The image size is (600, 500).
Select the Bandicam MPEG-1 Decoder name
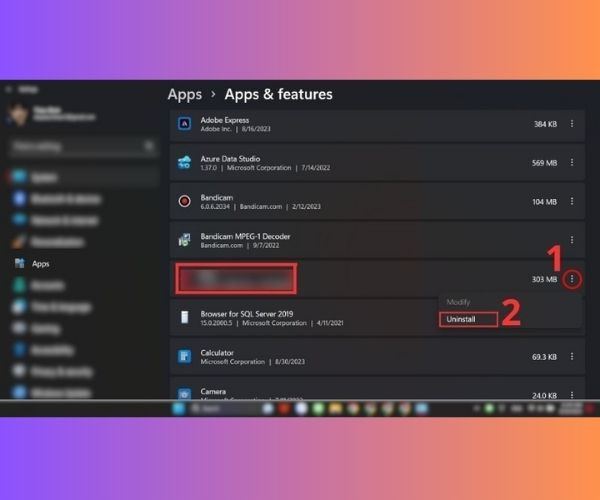[x=245, y=236]
